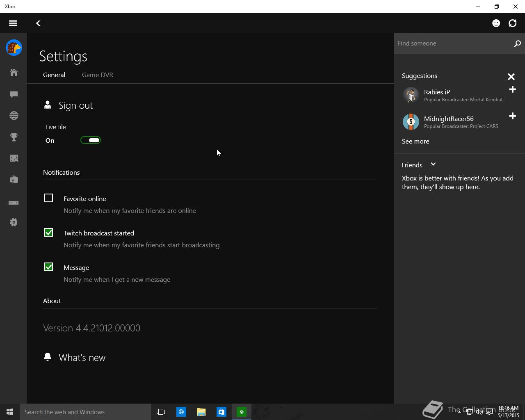Open Achievements trophy icon
Screen dimensions: 525x420
coord(14,137)
